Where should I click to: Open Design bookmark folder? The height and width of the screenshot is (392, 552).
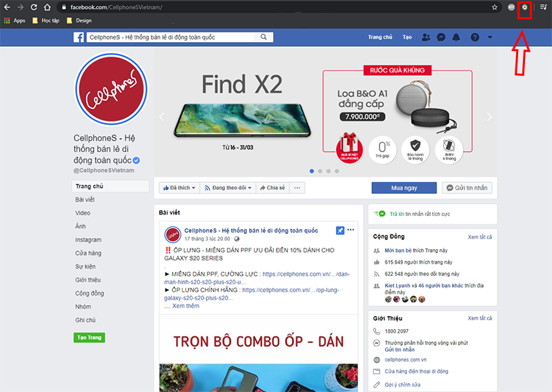[79, 21]
